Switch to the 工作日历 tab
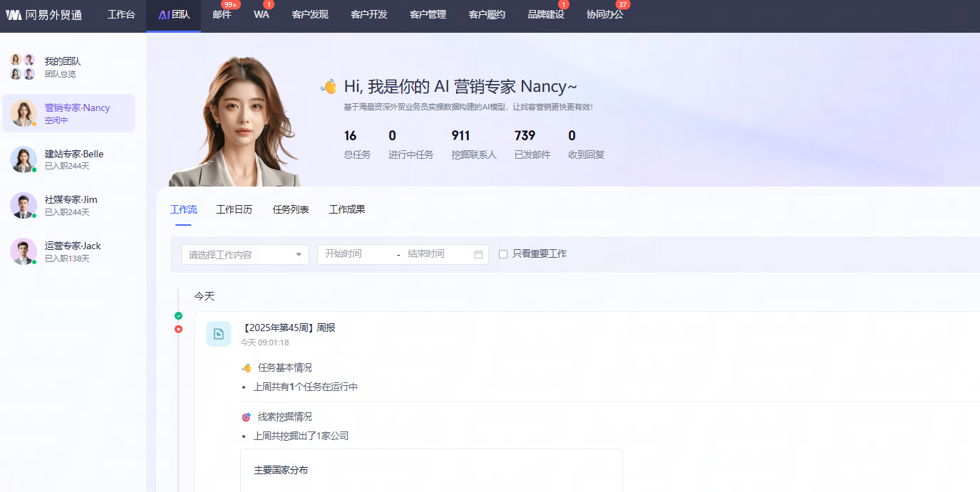The image size is (980, 492). (x=234, y=209)
